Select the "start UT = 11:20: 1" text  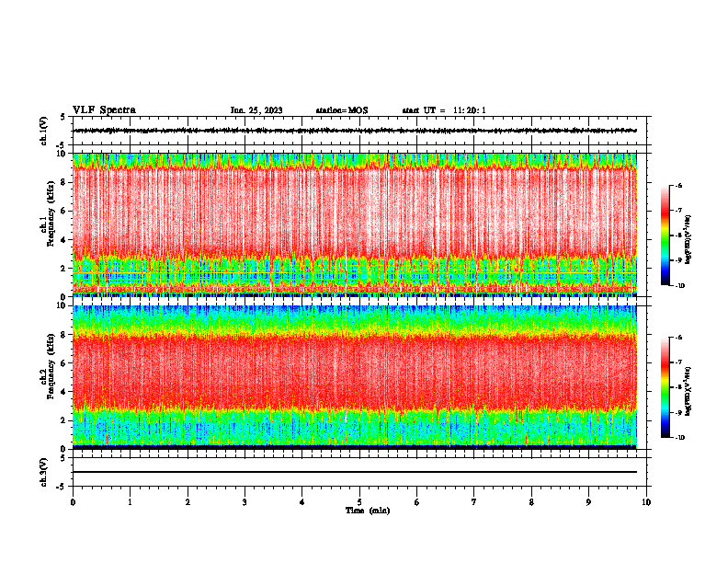click(x=444, y=110)
